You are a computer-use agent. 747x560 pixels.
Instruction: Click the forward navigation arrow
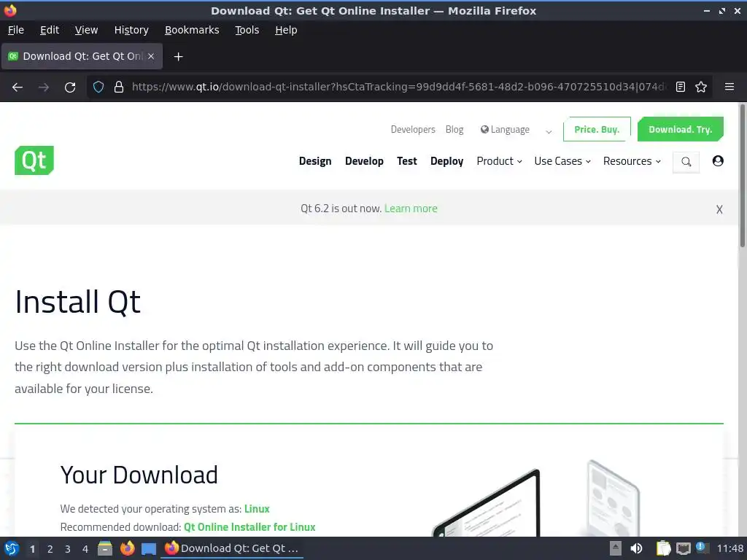(44, 87)
